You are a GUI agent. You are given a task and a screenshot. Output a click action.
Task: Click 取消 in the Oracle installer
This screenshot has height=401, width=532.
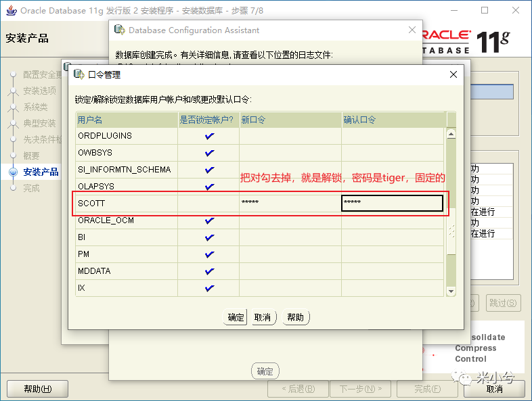(x=494, y=389)
